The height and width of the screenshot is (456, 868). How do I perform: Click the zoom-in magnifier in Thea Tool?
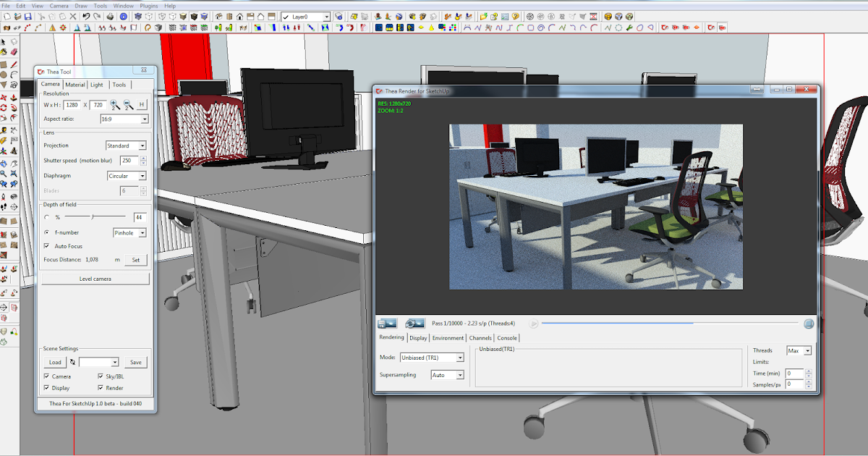[115, 105]
